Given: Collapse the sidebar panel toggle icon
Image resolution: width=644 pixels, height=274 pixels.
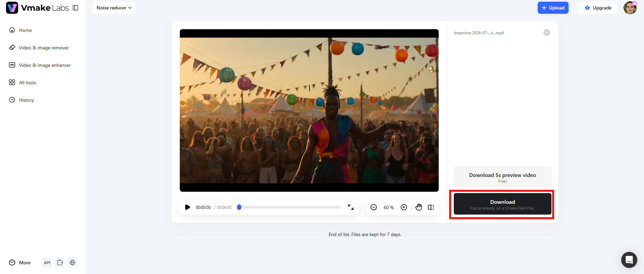Looking at the screenshot, I should pos(75,8).
